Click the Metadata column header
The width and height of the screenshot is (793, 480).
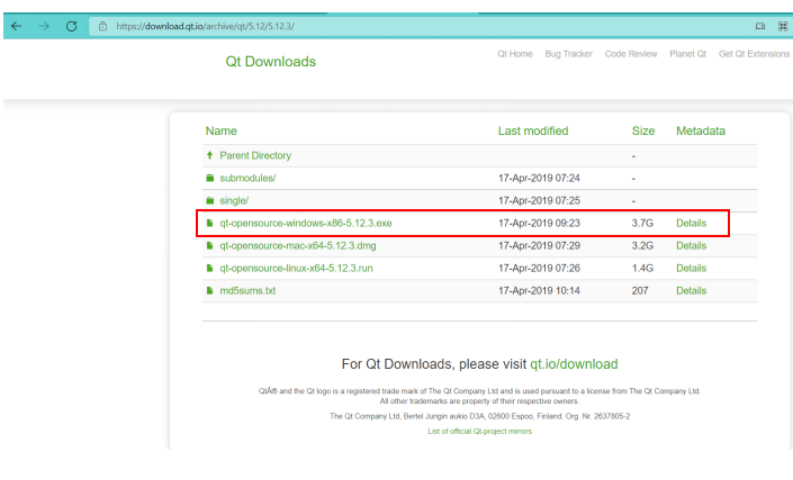[700, 131]
